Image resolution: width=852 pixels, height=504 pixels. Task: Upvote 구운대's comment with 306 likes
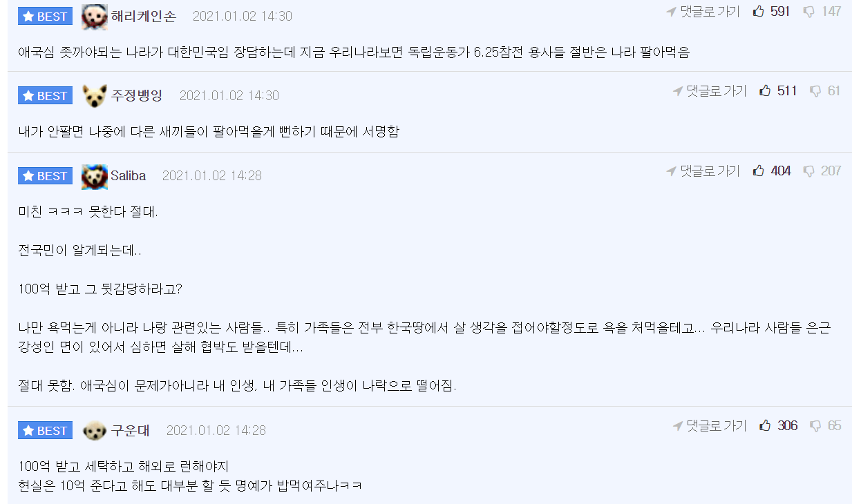pos(765,426)
